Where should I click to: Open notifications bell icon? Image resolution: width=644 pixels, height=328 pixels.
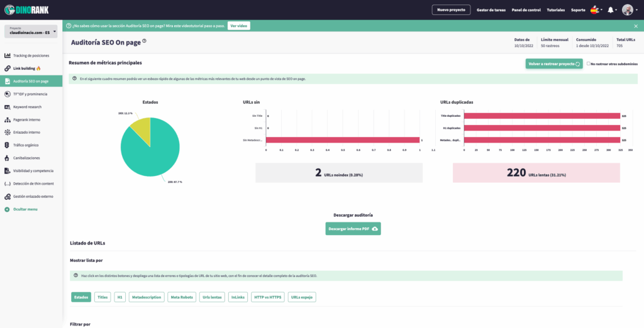click(610, 10)
